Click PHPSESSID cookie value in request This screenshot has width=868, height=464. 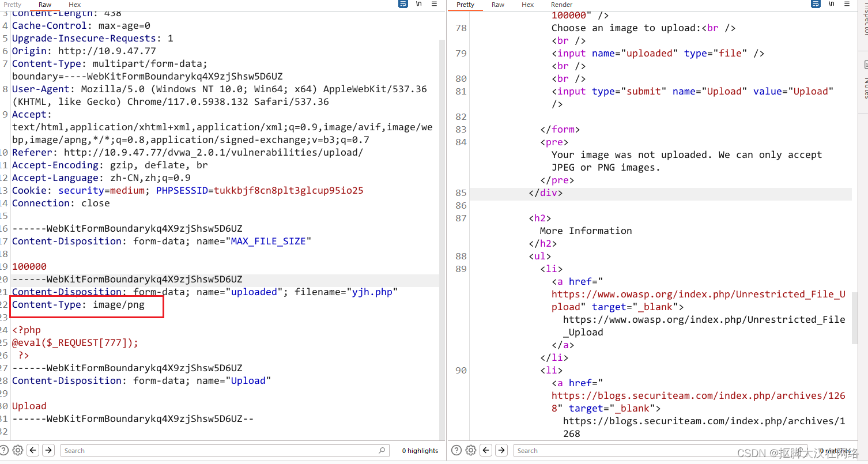click(x=289, y=190)
